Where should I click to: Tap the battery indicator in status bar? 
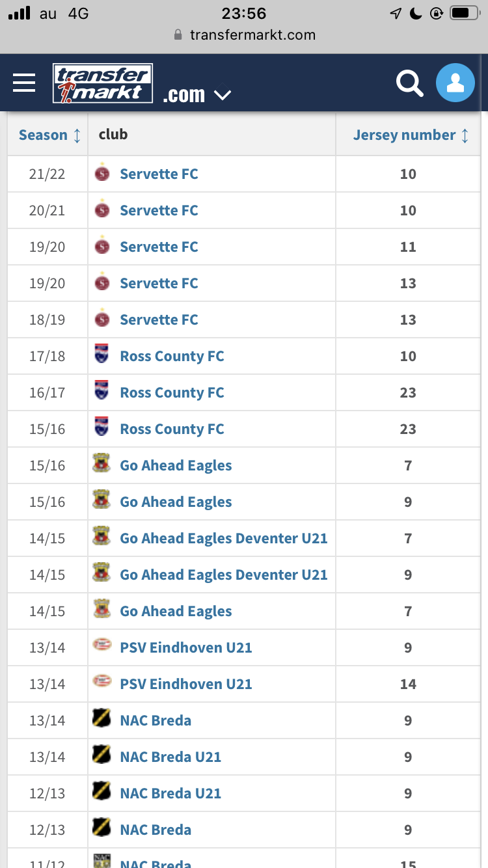pyautogui.click(x=464, y=13)
